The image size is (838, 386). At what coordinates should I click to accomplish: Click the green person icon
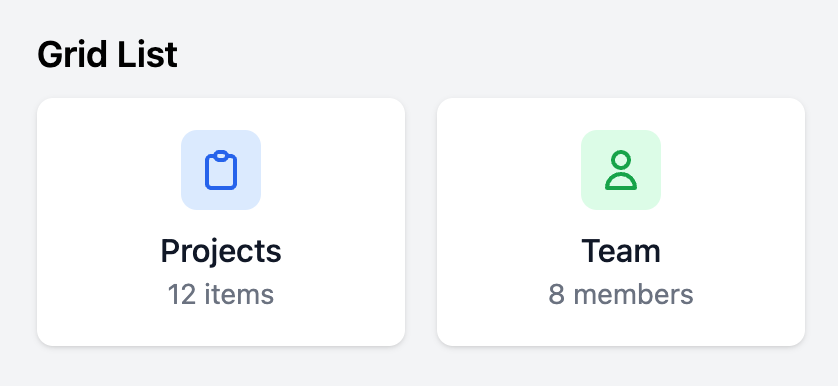(621, 170)
